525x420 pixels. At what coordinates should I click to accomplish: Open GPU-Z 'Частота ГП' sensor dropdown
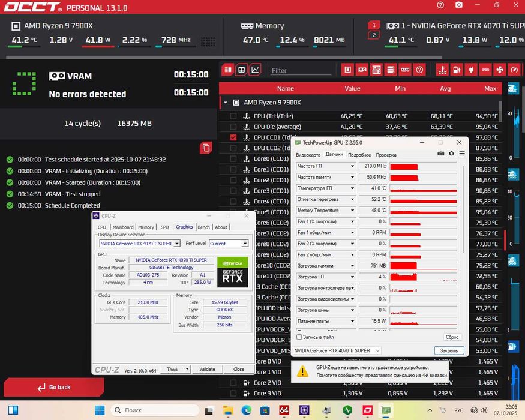coord(352,166)
